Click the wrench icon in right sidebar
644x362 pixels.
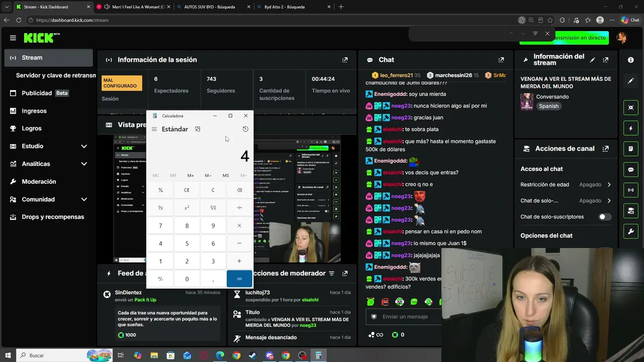[631, 231]
